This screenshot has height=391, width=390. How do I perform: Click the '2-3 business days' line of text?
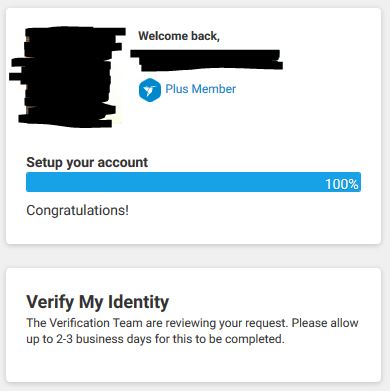155,339
